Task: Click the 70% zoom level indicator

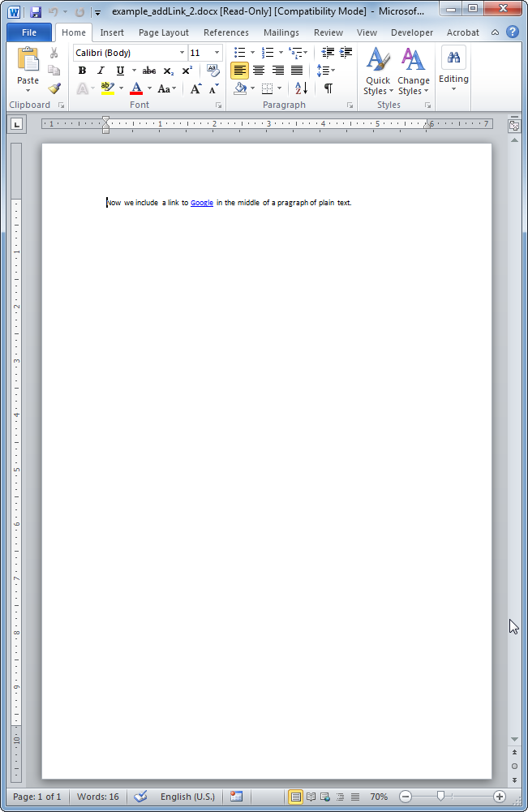Action: [379, 797]
